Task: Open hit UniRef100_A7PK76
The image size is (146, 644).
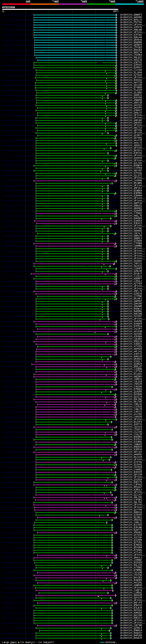Action: pos(131,27)
